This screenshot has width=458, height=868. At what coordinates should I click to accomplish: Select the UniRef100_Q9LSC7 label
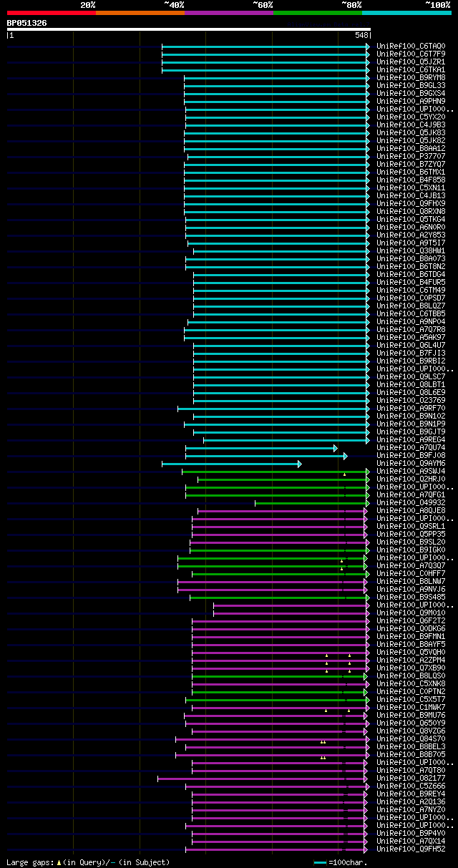tap(411, 376)
